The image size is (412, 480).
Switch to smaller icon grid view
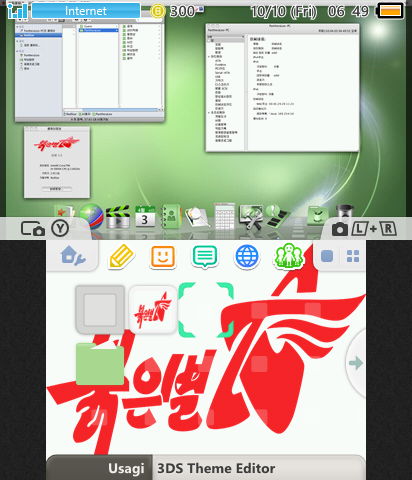(x=353, y=256)
